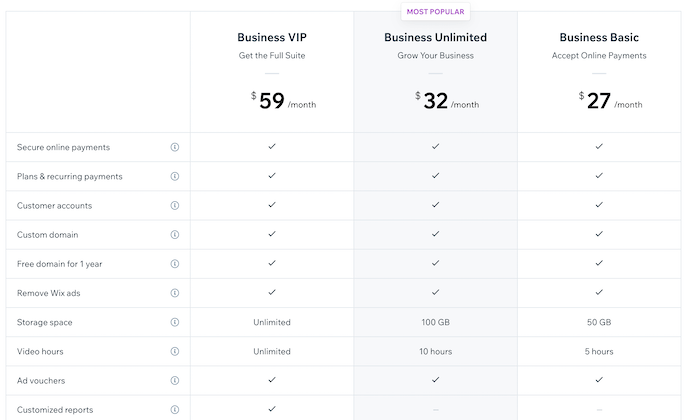The height and width of the screenshot is (420, 700).
Task: Select the Business VIP plan heading
Action: 272,37
